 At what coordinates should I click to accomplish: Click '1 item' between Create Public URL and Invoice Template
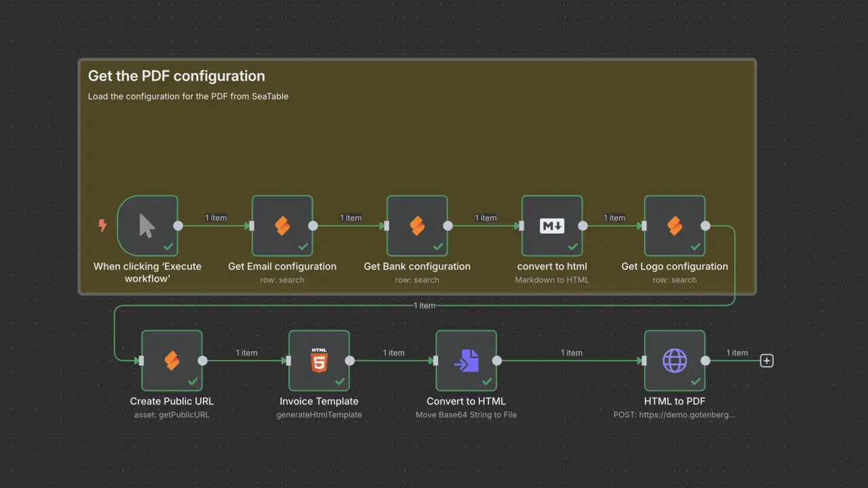(x=246, y=353)
